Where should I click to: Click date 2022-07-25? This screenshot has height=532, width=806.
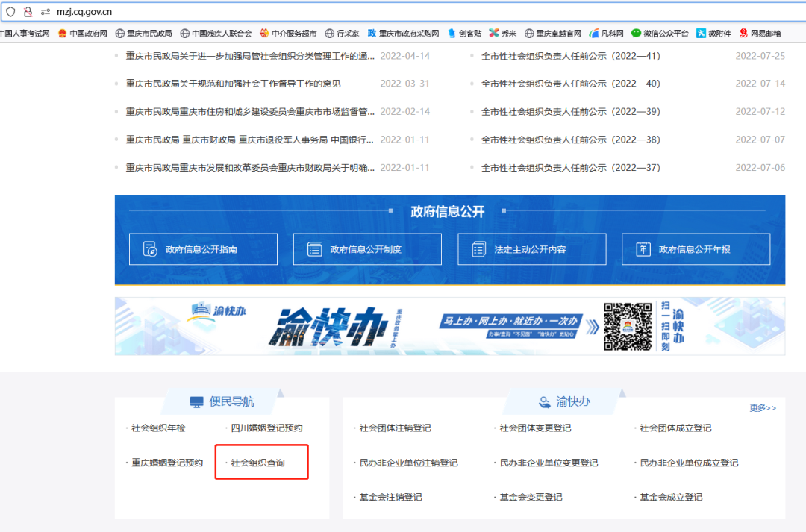[x=760, y=56]
